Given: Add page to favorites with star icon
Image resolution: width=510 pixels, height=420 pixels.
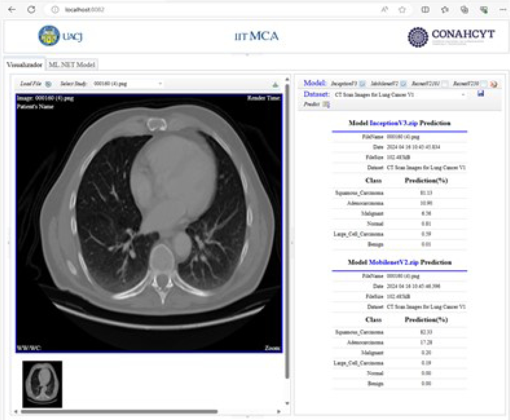Looking at the screenshot, I should tap(402, 9).
